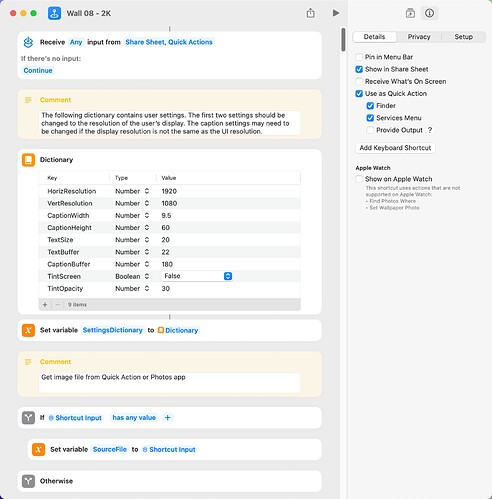Switch to the Setup tab
Image resolution: width=492 pixels, height=499 pixels.
pyautogui.click(x=464, y=37)
